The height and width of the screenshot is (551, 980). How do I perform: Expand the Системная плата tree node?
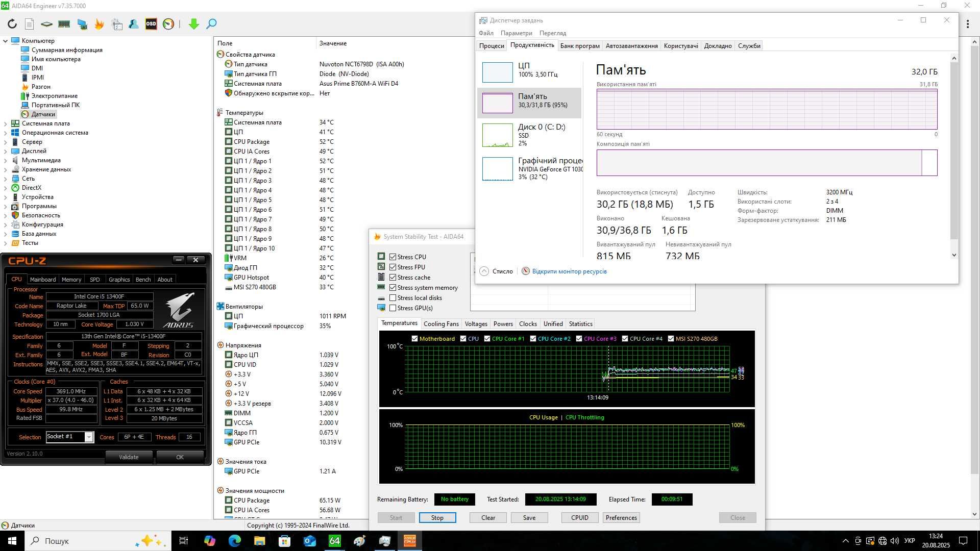click(6, 123)
